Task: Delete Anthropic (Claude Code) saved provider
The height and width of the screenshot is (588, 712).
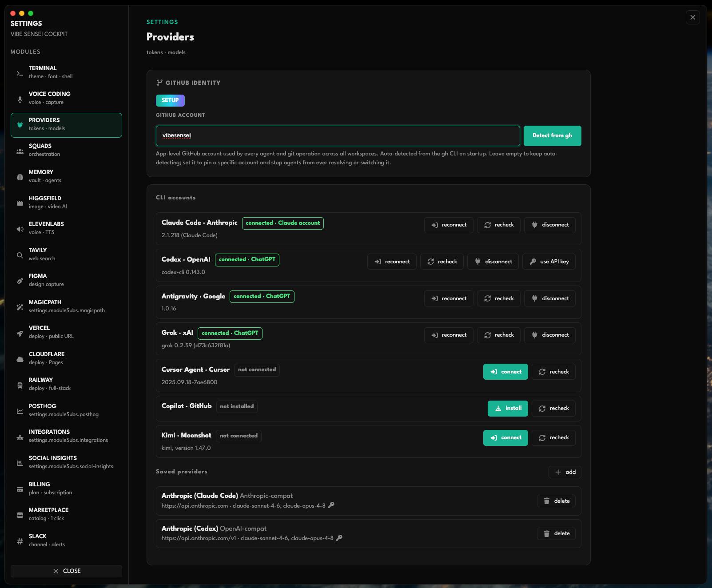Action: point(556,501)
